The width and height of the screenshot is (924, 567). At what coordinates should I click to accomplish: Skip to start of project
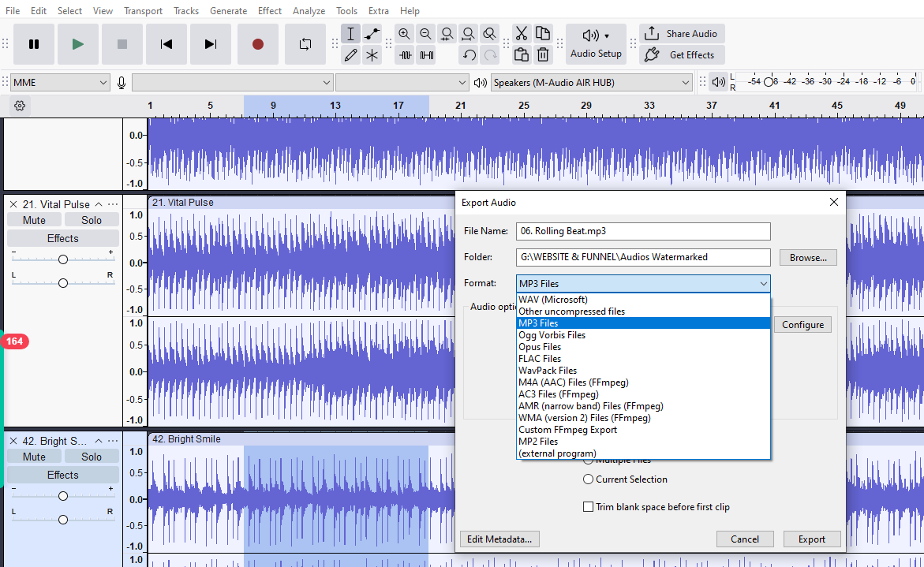tap(166, 44)
